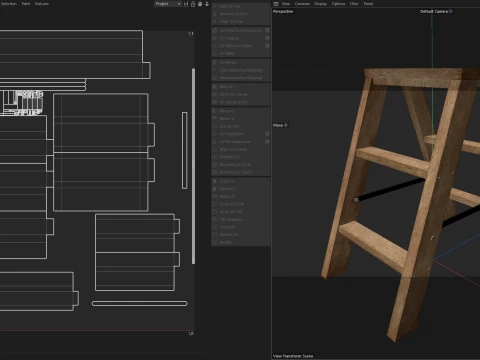Image resolution: width=480 pixels, height=360 pixels.
Task: Click the Stop Interactive Mapping icon
Action: pyautogui.click(x=215, y=78)
